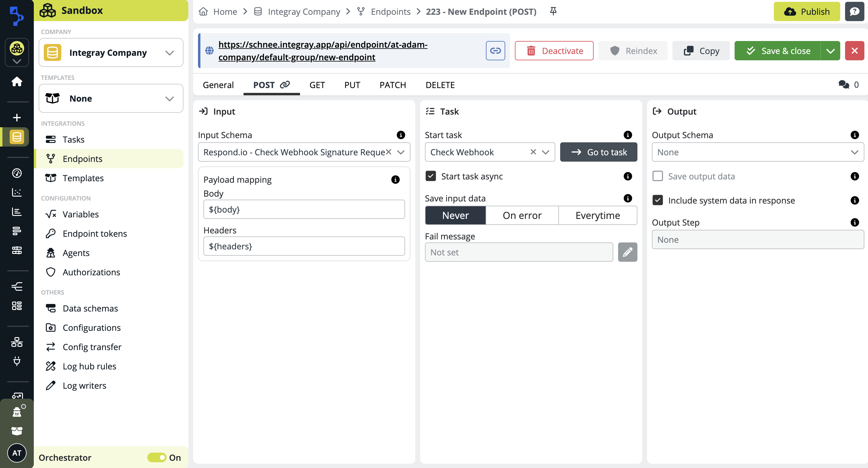This screenshot has height=468, width=868.
Task: Click the Go to task button
Action: 598,152
